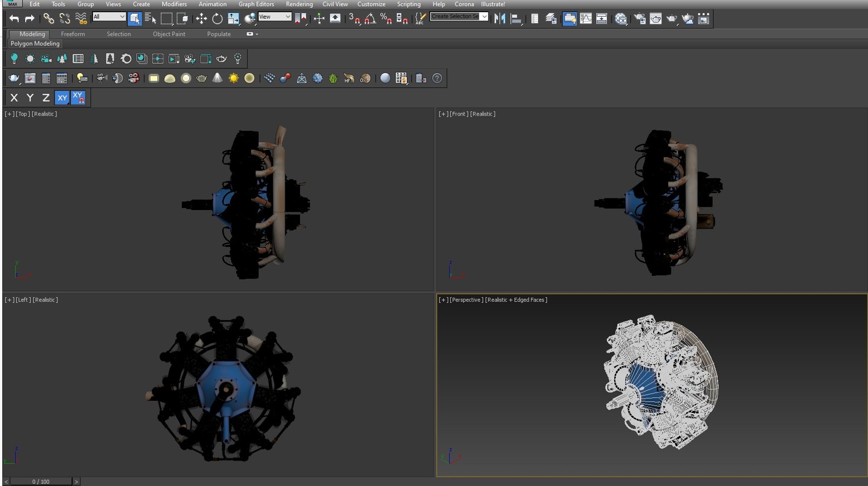Screen dimensions: 868x486
Task: Open the Graph Editors menu
Action: pos(256,4)
